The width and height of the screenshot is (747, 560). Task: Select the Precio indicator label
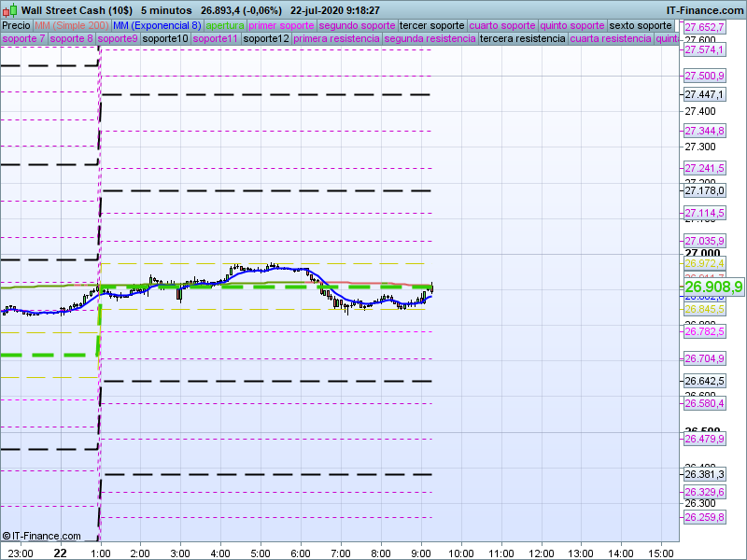tap(16, 25)
